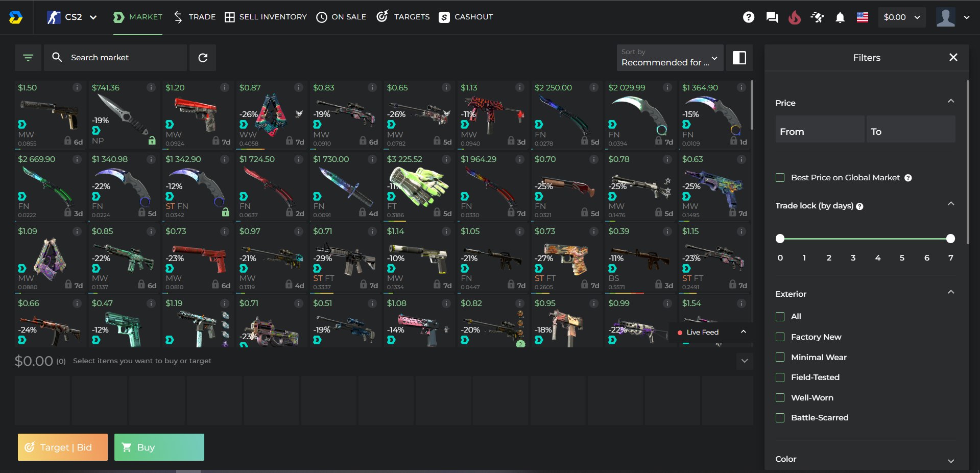
Task: Refresh the market listings
Action: 203,58
